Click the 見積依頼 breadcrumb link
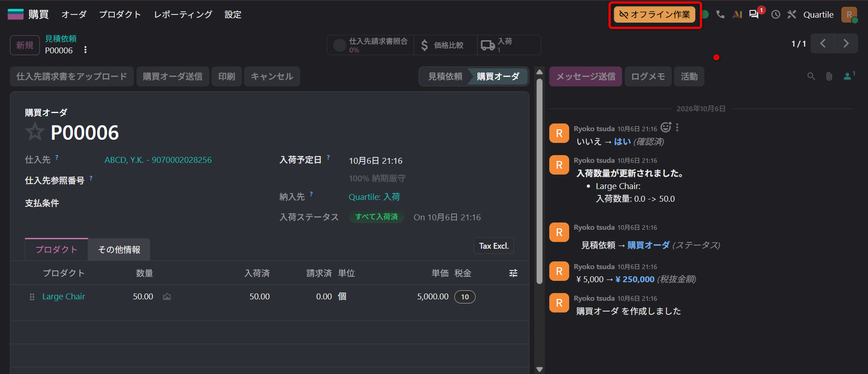The width and height of the screenshot is (868, 374). click(61, 39)
